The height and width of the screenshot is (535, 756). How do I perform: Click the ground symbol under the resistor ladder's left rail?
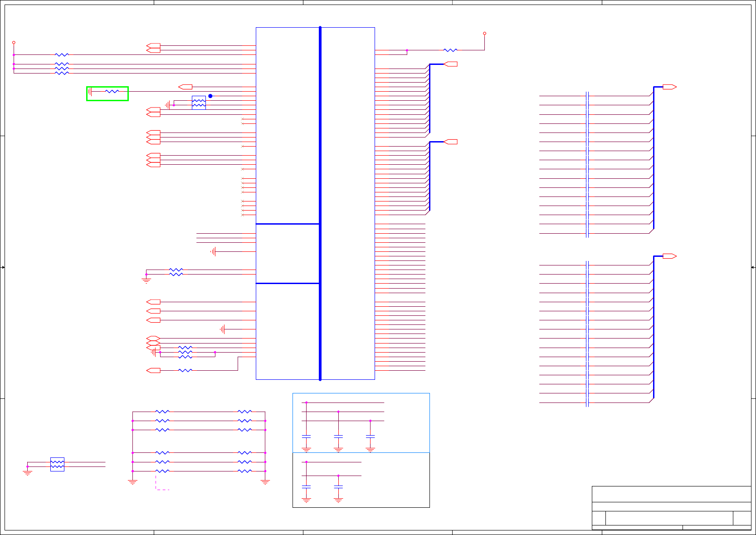click(x=132, y=482)
